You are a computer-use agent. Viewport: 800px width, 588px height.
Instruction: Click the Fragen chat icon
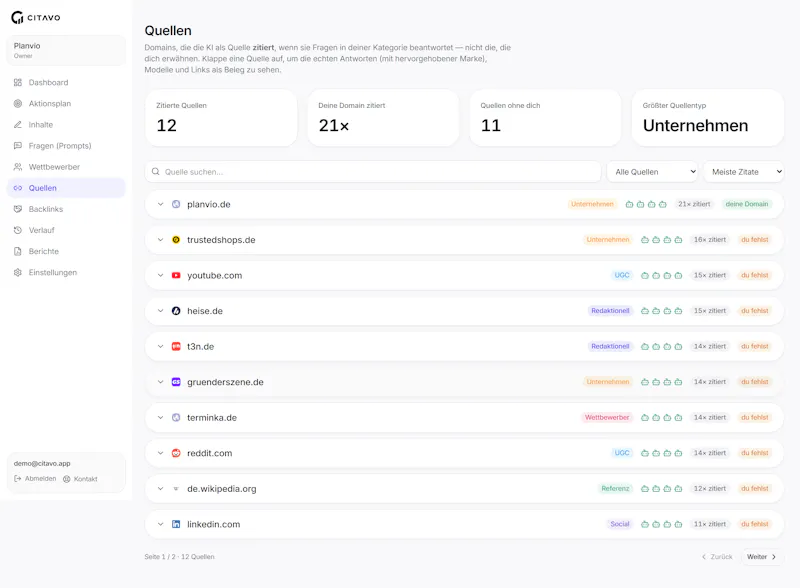coord(18,145)
